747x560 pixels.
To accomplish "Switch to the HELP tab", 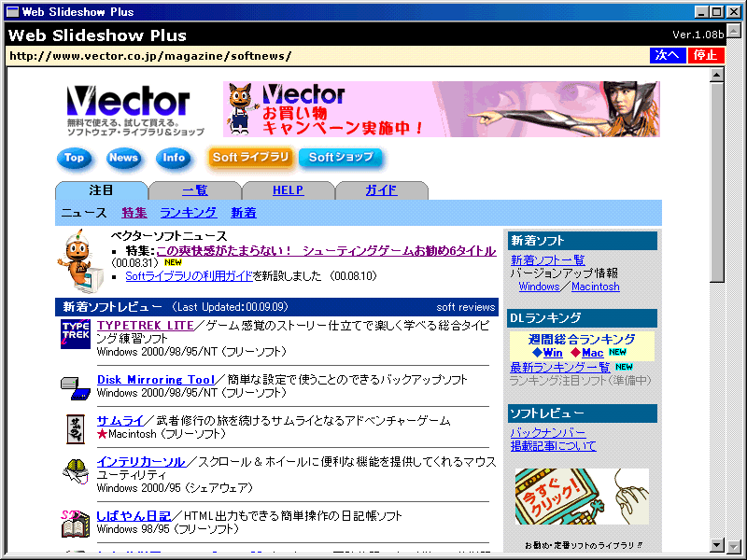I will point(289,190).
